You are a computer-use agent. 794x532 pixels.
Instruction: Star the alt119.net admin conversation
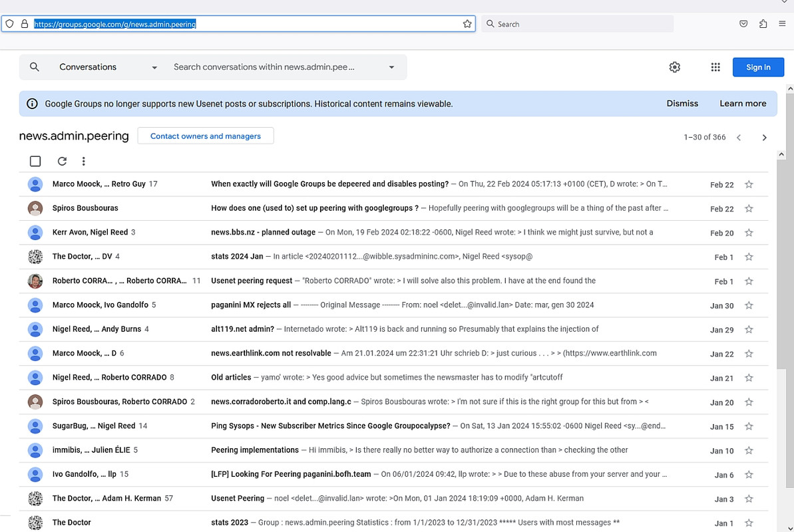point(749,330)
